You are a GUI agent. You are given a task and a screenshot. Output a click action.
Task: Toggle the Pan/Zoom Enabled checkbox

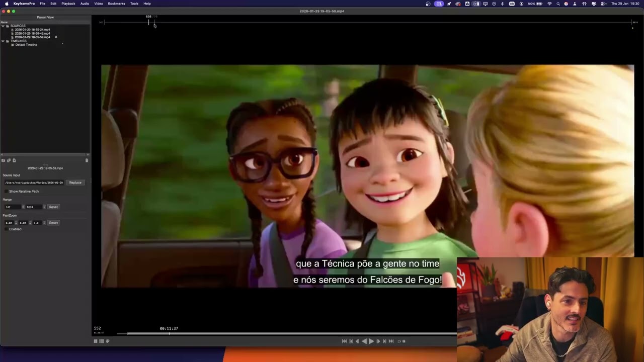(6, 229)
